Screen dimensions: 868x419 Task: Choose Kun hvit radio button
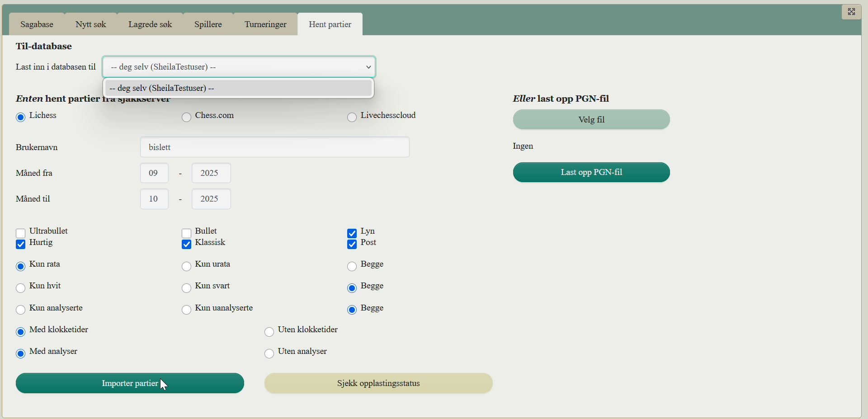pyautogui.click(x=21, y=288)
